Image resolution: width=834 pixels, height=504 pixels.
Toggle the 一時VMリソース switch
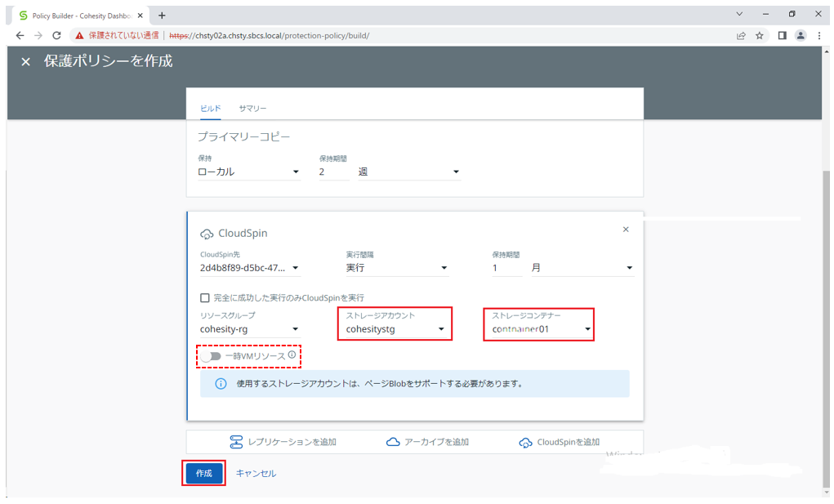tap(212, 356)
